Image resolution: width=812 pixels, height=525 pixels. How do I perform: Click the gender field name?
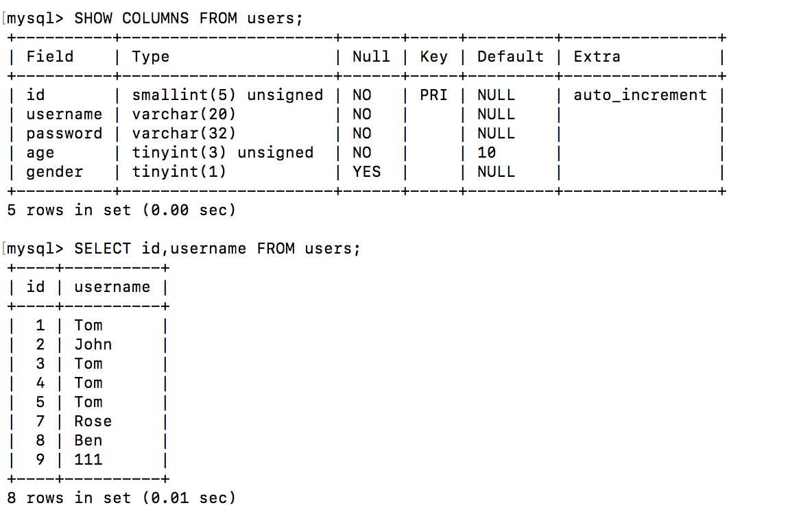[54, 172]
